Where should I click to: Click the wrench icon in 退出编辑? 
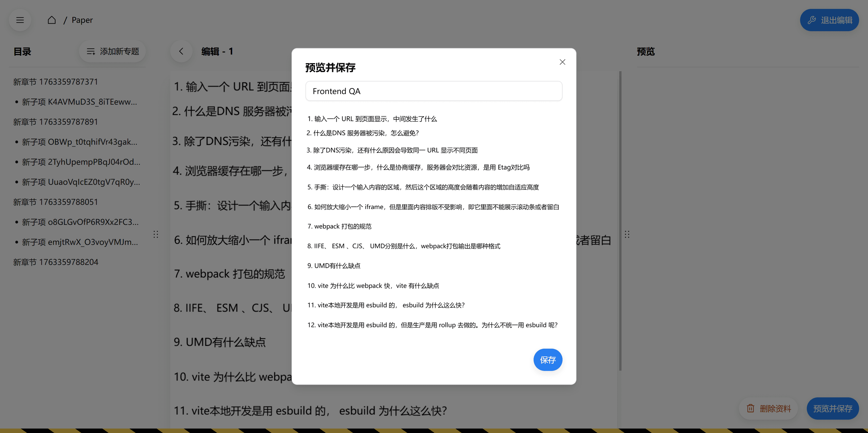[812, 20]
